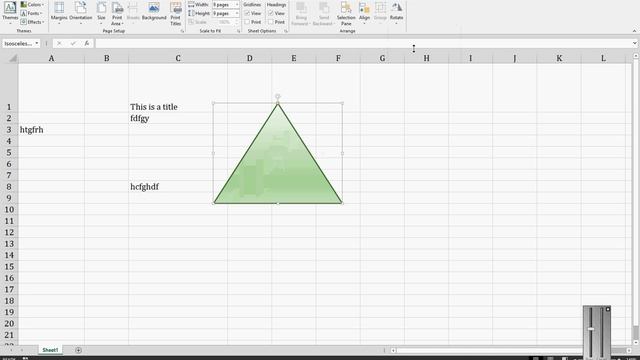Add a sheet Background image
Image resolution: width=640 pixels, height=360 pixels.
tap(154, 11)
